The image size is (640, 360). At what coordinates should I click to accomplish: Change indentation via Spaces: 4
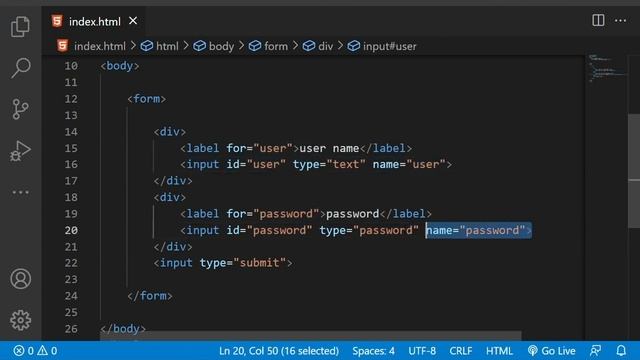tap(373, 351)
